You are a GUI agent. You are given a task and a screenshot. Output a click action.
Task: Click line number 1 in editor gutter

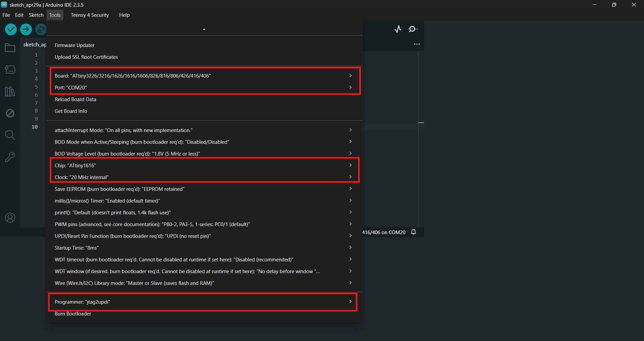pos(36,55)
